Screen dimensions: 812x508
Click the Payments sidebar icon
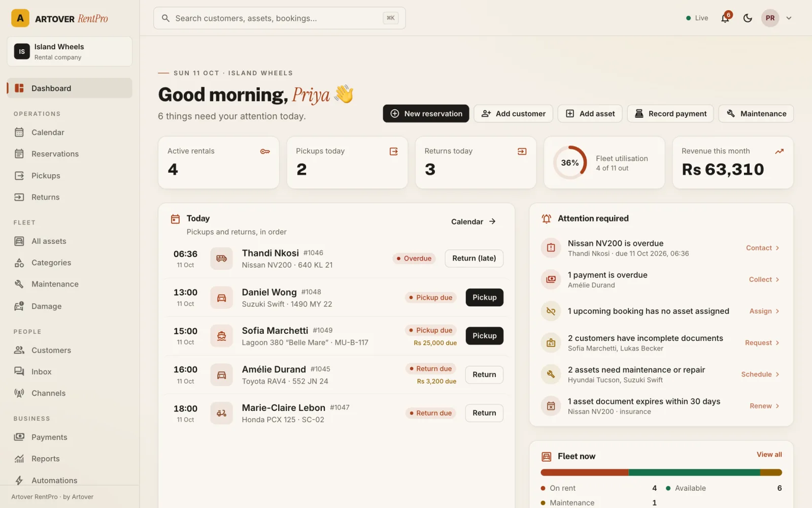[19, 437]
